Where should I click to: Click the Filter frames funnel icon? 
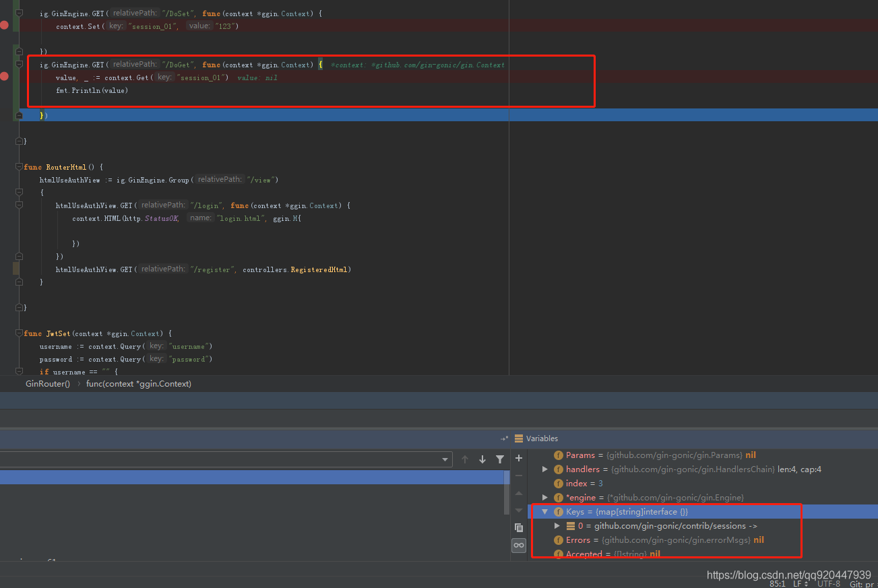[500, 459]
